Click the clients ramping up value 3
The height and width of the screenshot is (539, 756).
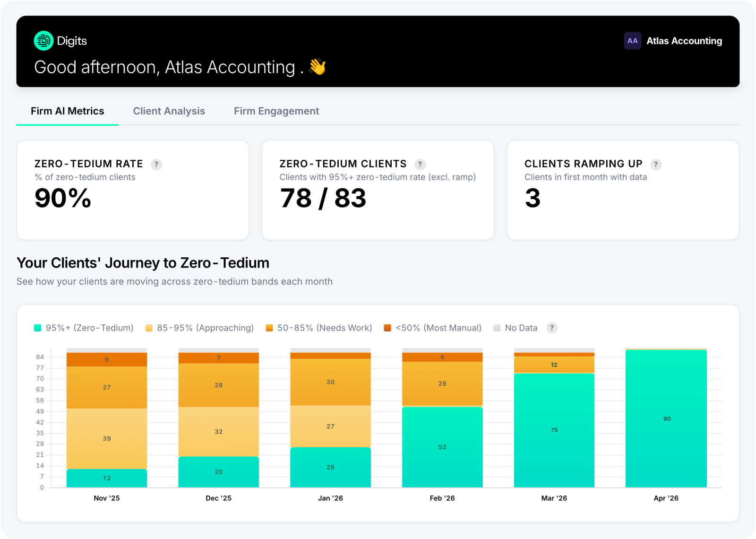coord(533,198)
